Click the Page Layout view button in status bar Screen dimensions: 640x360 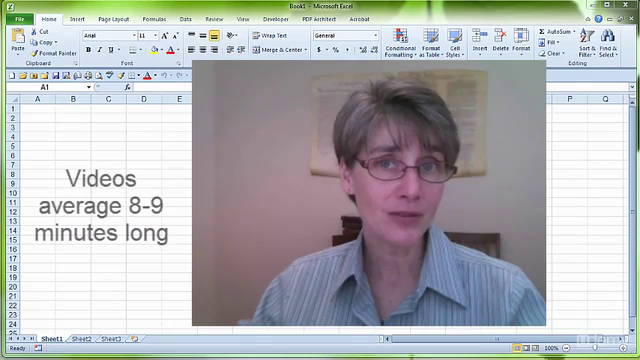tap(526, 348)
